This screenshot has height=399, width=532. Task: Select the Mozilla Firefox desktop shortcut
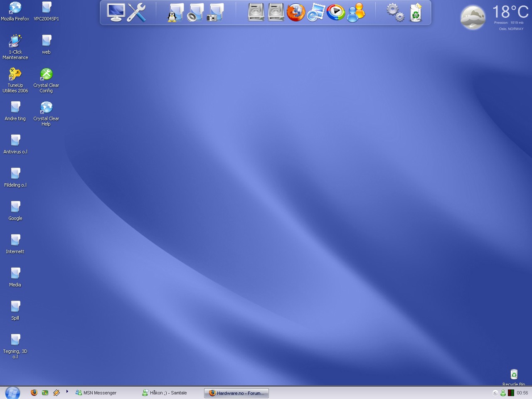pyautogui.click(x=15, y=11)
